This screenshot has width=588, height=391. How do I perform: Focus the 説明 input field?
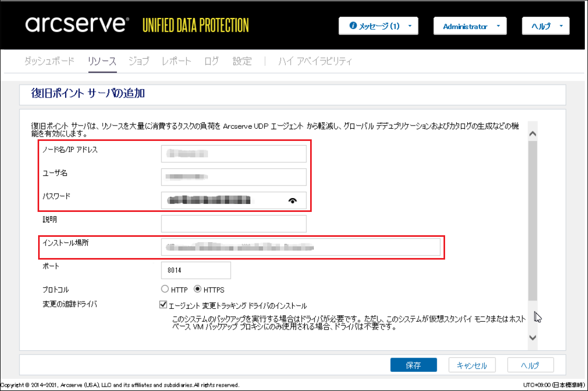[x=233, y=224]
